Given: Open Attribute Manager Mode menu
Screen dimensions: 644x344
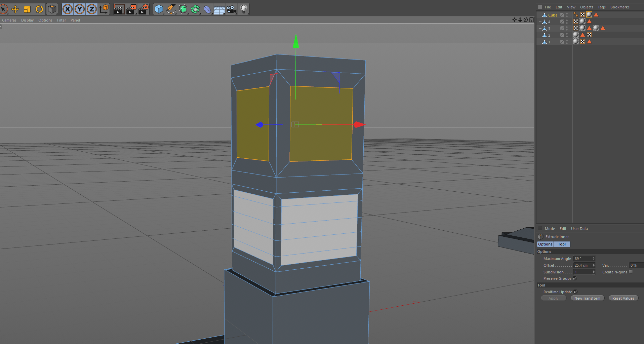Looking at the screenshot, I should click(550, 229).
